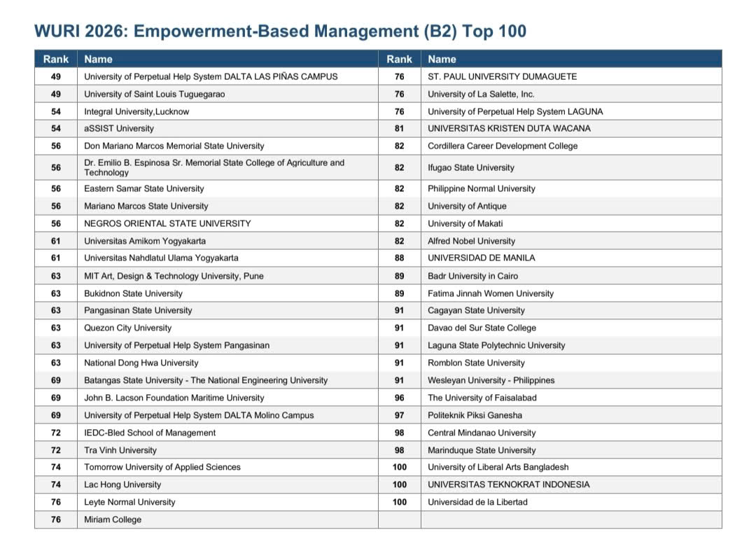The image size is (756, 558).
Task: Click University of La Salette, Inc.
Action: 481,94
